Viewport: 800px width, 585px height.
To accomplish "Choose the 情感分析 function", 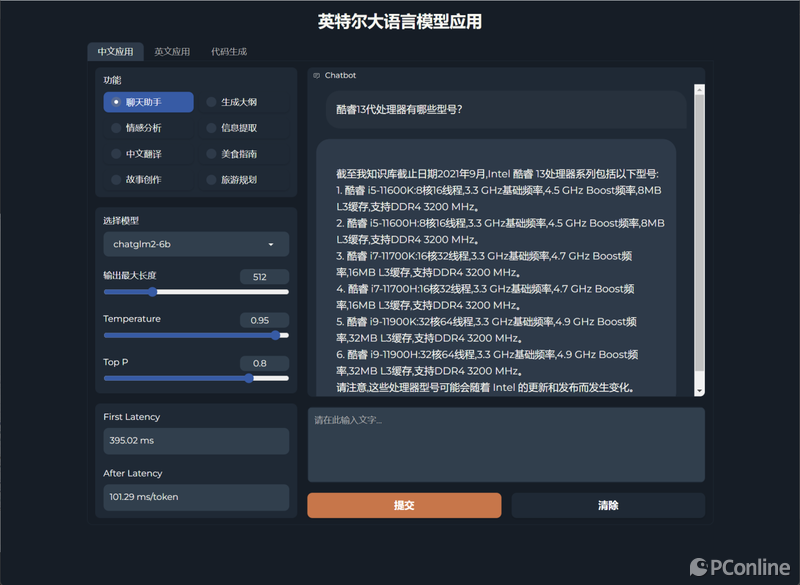I will (x=148, y=128).
